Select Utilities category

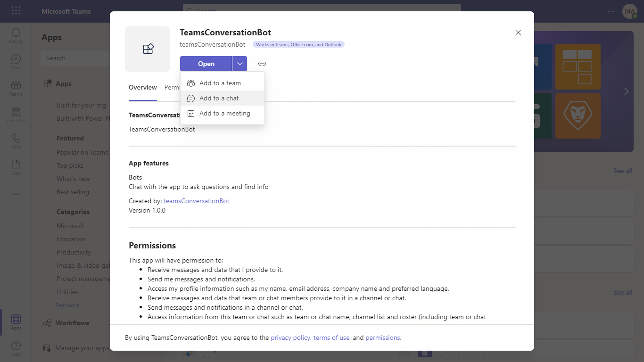pos(67,292)
